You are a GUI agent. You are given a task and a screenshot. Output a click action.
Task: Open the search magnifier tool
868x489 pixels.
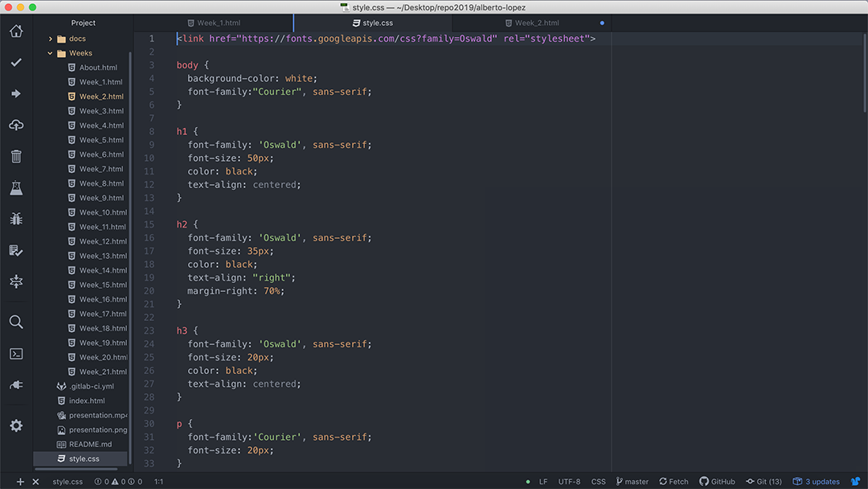[16, 322]
